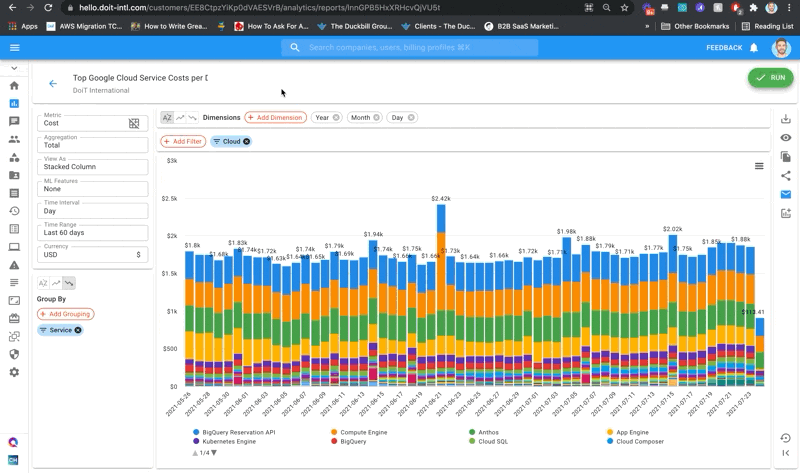Expand the Aggregation dropdown
The image size is (800, 473).
tap(92, 145)
